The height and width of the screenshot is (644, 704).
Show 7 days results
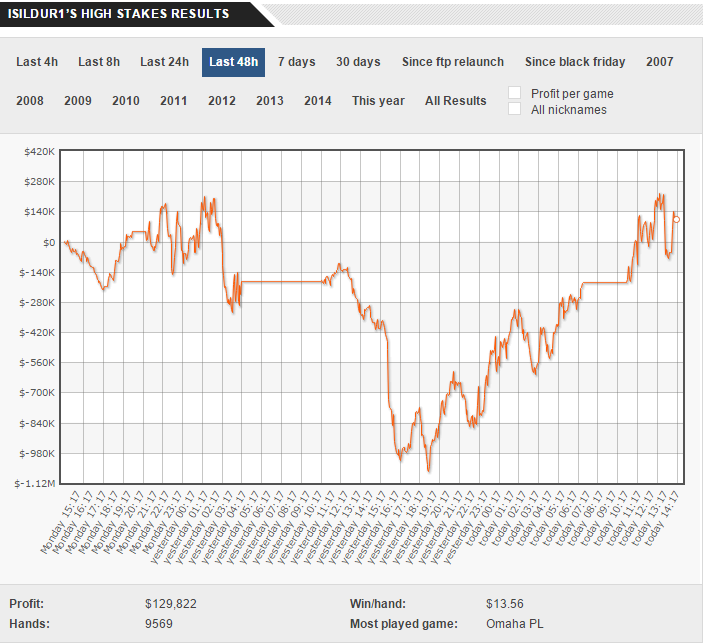(296, 62)
